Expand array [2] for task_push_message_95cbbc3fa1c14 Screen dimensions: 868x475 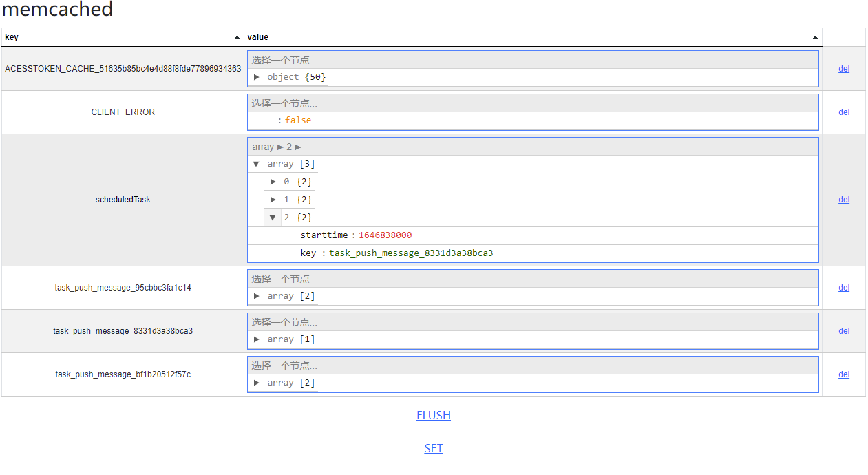point(257,296)
